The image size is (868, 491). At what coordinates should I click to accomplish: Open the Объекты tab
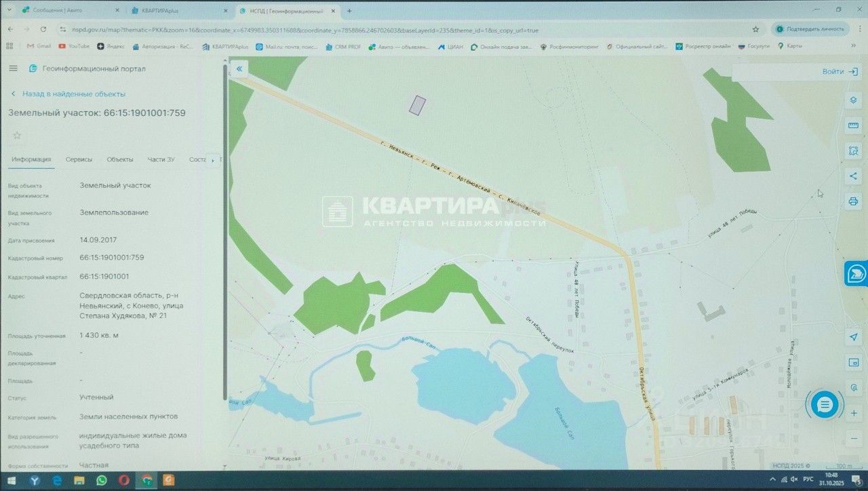tap(120, 159)
